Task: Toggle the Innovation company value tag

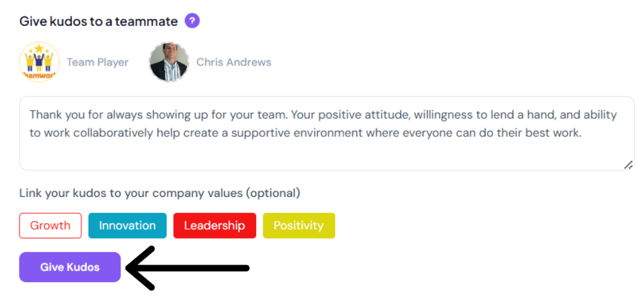Action: pos(127,225)
